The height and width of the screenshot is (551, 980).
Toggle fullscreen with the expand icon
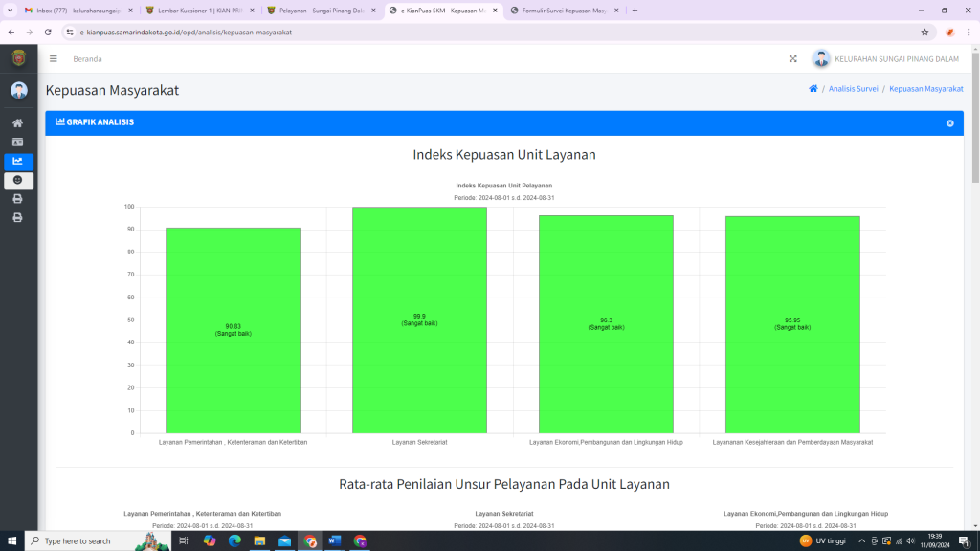tap(793, 58)
